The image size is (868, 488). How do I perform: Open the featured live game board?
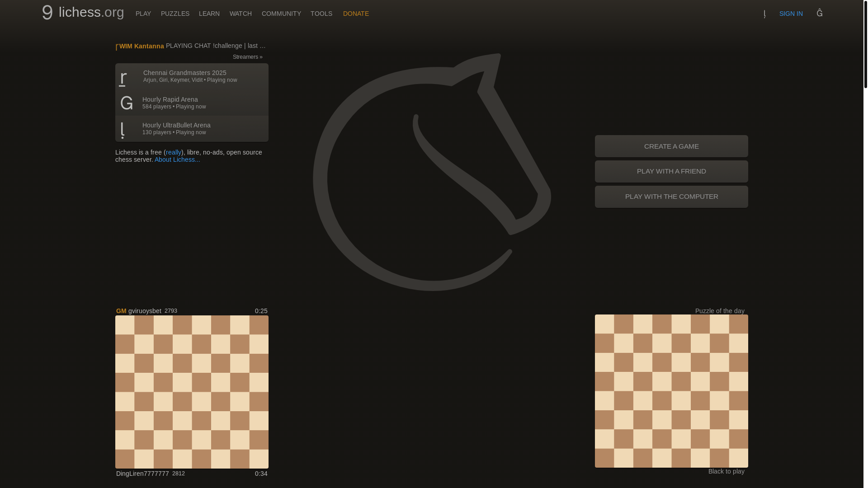(192, 392)
